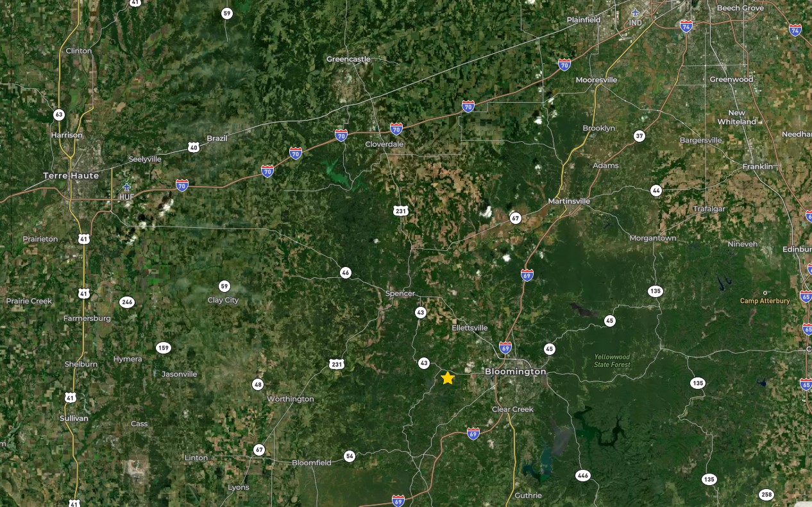812x507 pixels.
Task: Click the Bloomington city label
Action: point(516,372)
